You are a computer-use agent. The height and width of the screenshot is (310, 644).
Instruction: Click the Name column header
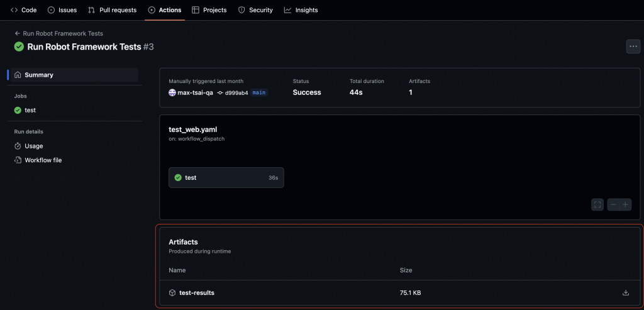coord(177,270)
